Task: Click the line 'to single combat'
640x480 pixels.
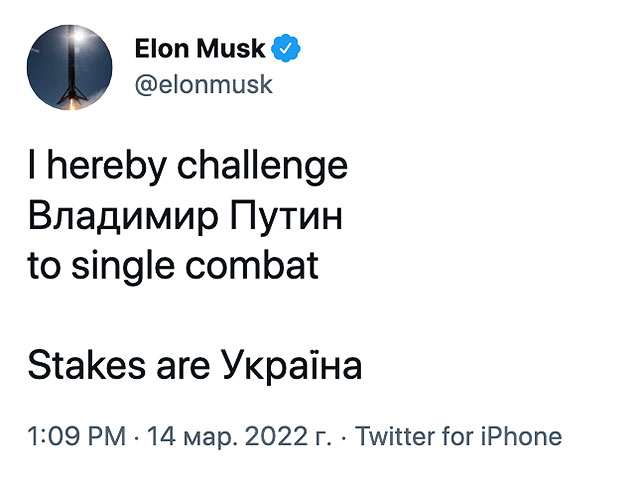Action: tap(173, 267)
